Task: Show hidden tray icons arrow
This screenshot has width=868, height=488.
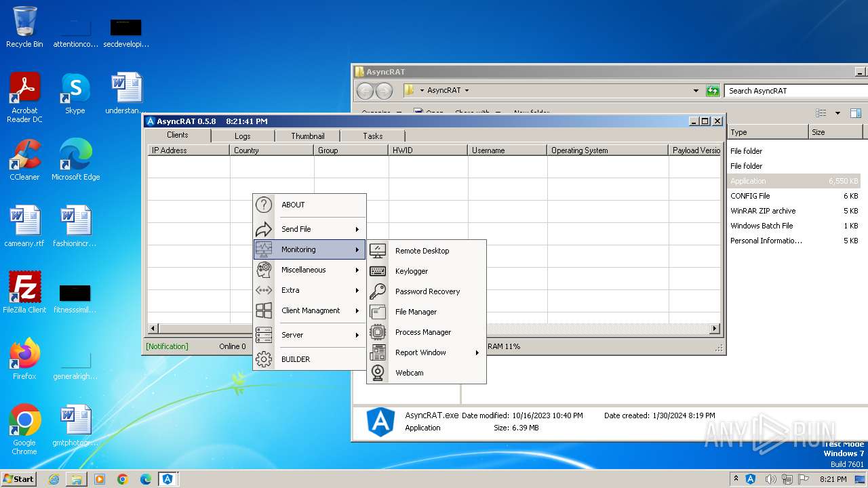Action: [x=736, y=479]
